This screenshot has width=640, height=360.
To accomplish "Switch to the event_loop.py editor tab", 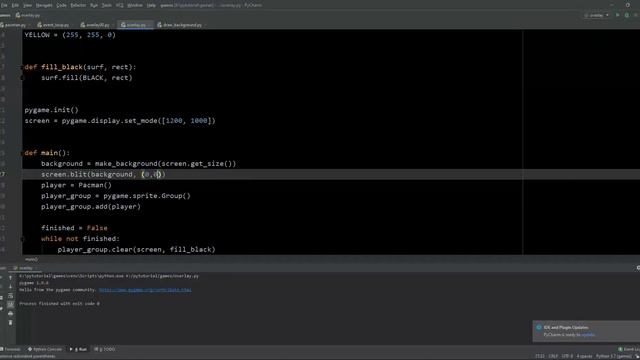I will [x=54, y=25].
